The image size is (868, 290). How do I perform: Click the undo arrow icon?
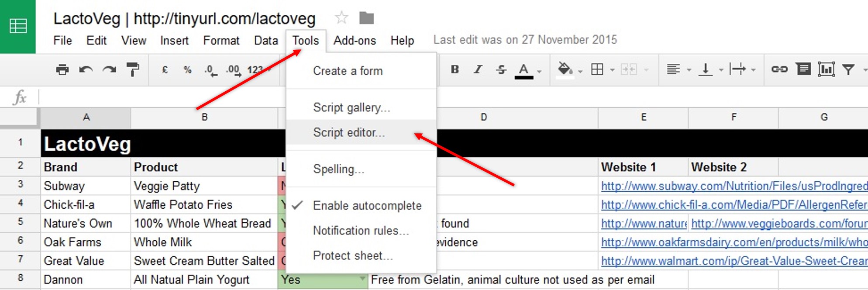point(86,69)
